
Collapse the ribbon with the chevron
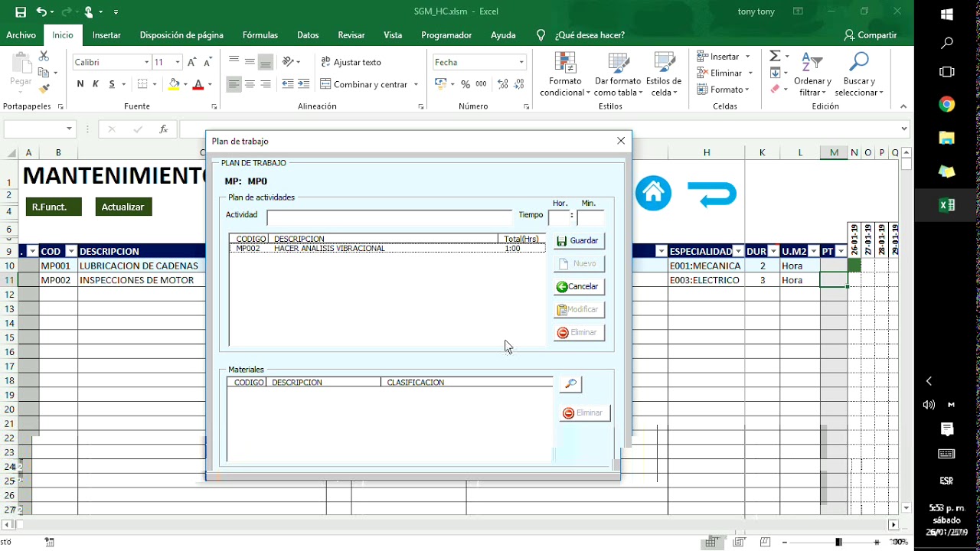click(903, 106)
